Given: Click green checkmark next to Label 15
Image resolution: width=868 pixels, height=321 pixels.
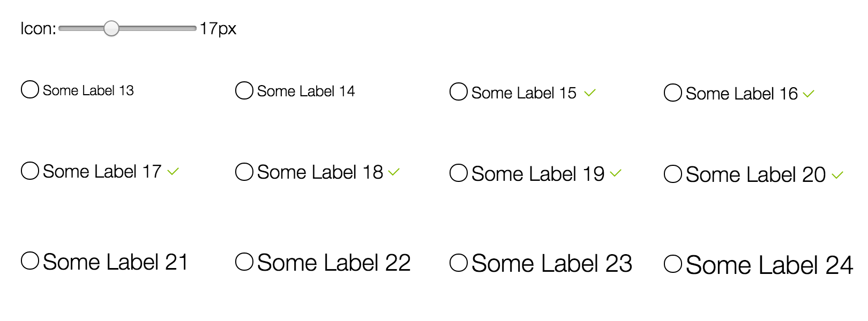Looking at the screenshot, I should [x=590, y=93].
